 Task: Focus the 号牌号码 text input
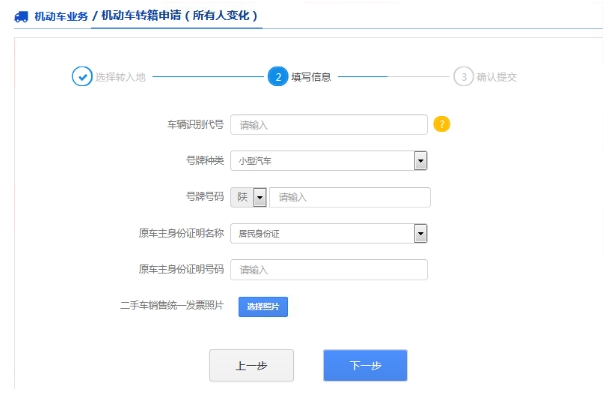click(x=350, y=197)
